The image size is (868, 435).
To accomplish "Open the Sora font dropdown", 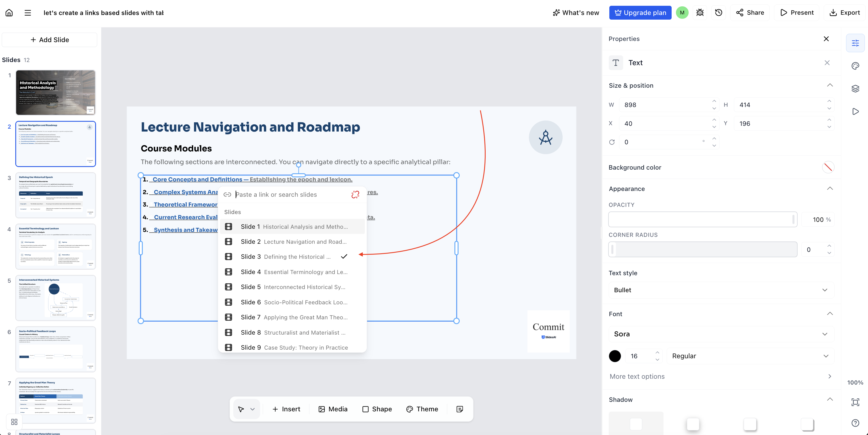I will [x=721, y=334].
